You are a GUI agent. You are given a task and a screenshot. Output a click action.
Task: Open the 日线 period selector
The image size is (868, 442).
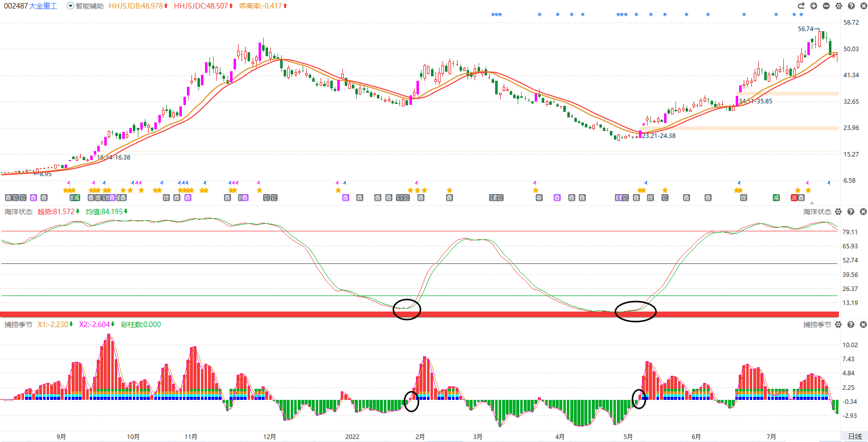click(855, 436)
